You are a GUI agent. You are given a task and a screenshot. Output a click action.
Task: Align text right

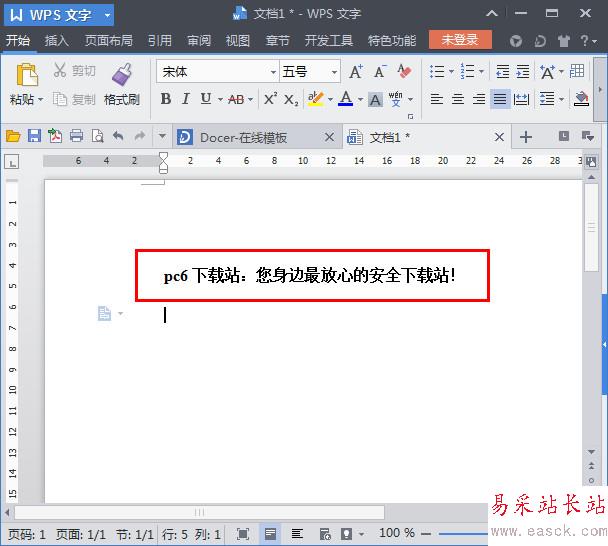(479, 99)
